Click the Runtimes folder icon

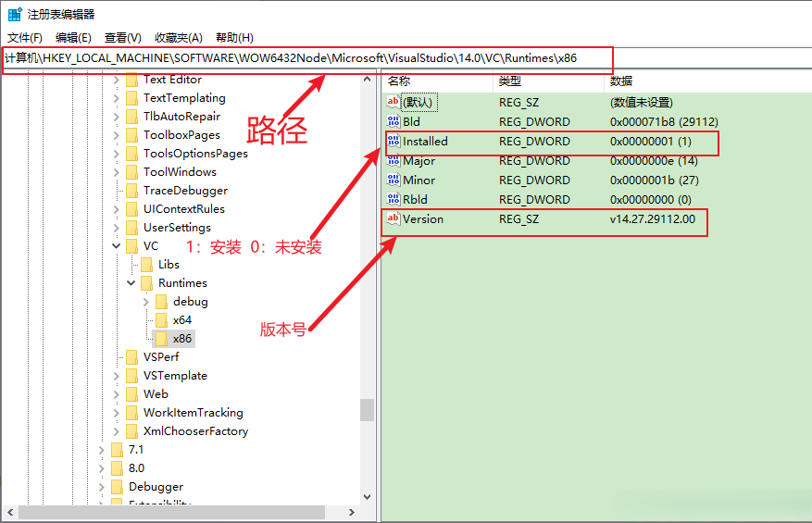click(147, 283)
